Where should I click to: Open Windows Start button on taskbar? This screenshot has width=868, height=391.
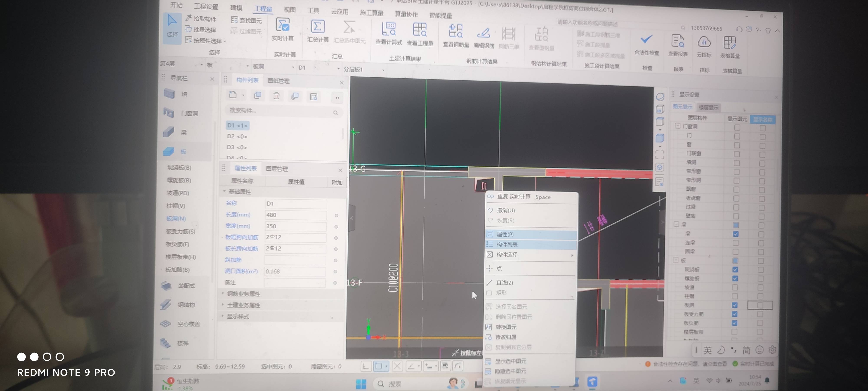(x=361, y=384)
